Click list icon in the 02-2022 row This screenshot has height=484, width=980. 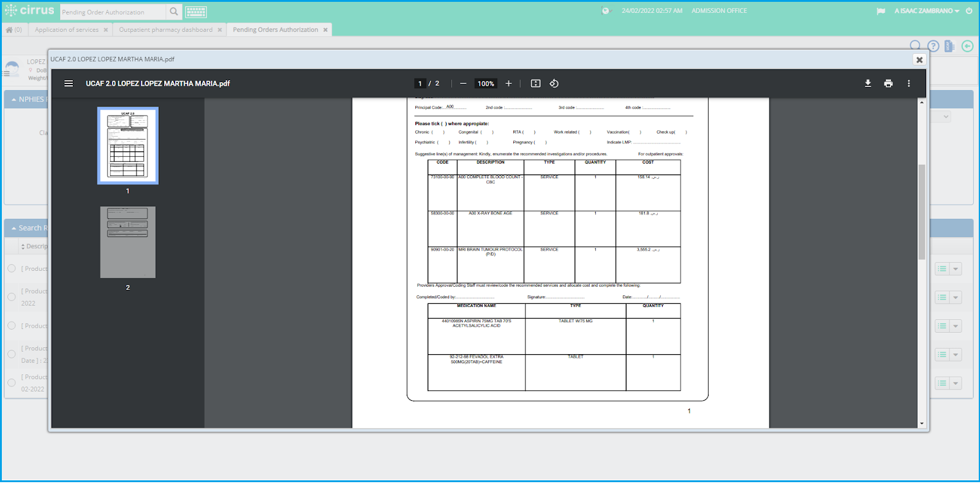click(x=942, y=384)
